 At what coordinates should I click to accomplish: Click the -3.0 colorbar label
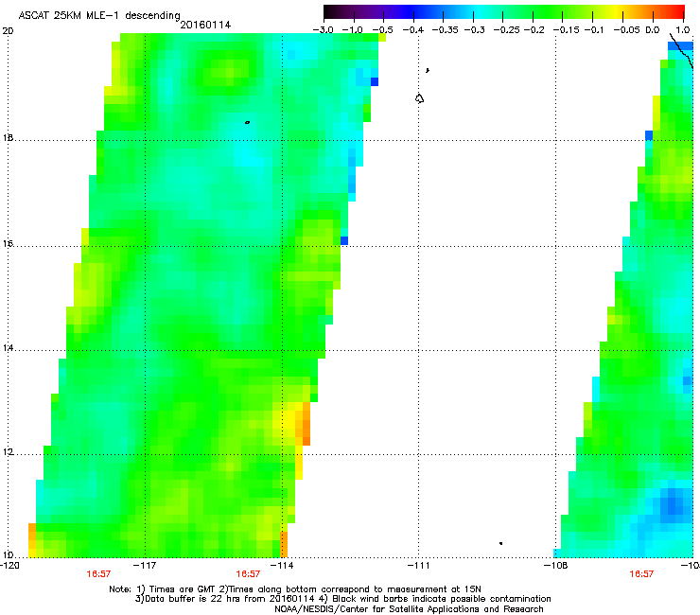[x=323, y=29]
